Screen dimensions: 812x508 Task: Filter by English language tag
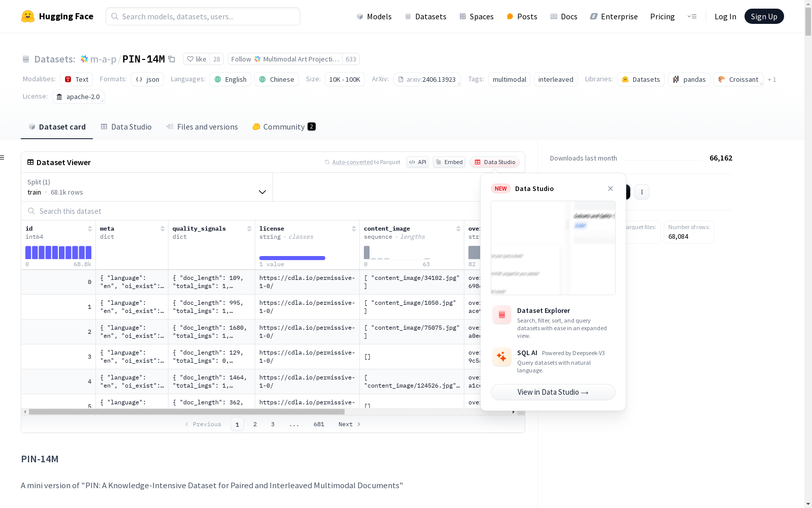(x=230, y=79)
